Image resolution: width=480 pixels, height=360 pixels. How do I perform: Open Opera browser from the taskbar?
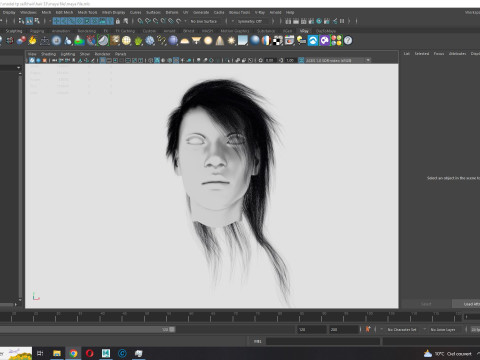(x=89, y=353)
